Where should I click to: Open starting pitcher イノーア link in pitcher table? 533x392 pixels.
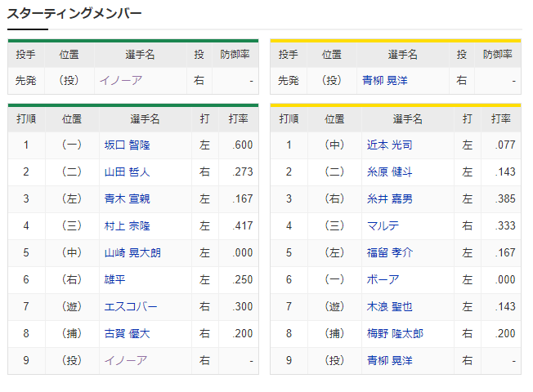point(121,81)
